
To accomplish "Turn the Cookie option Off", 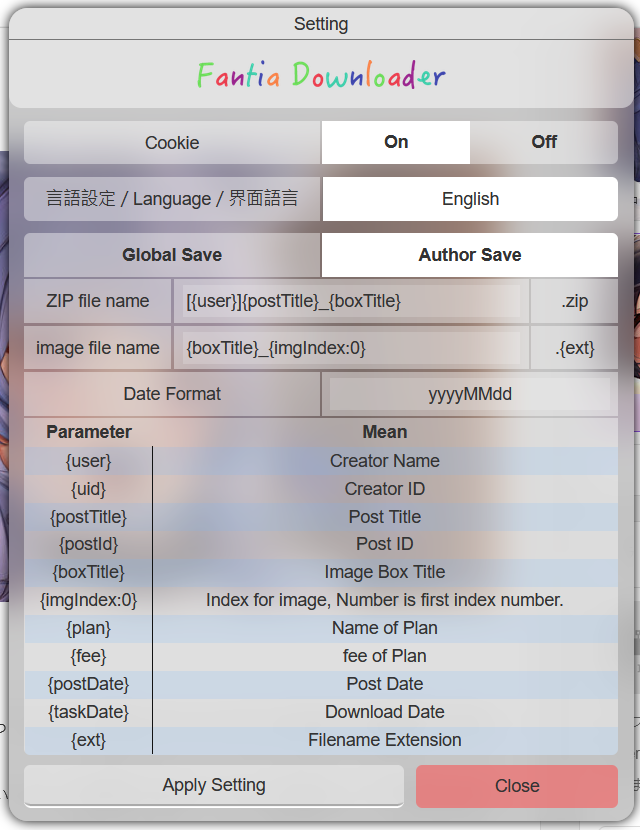I will coord(544,142).
